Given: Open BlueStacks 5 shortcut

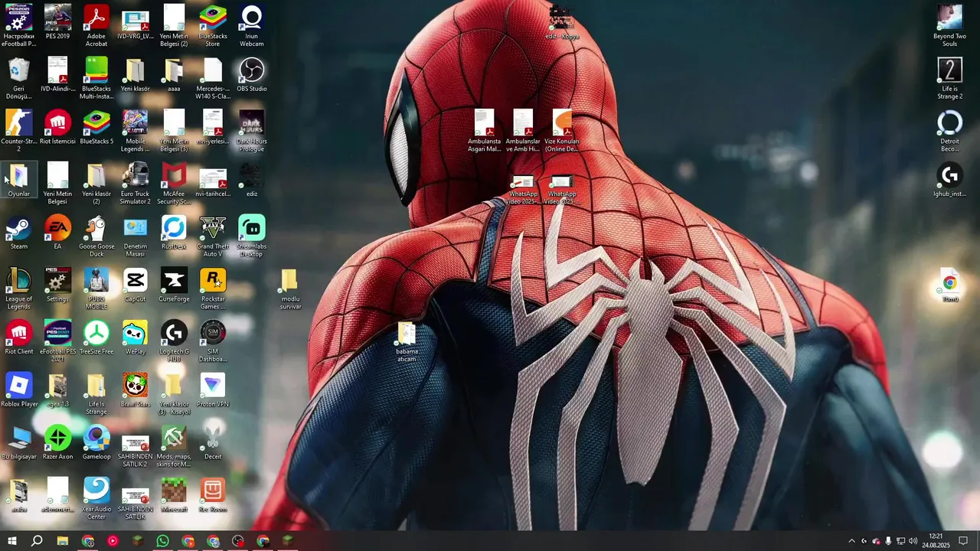Looking at the screenshot, I should [x=96, y=127].
